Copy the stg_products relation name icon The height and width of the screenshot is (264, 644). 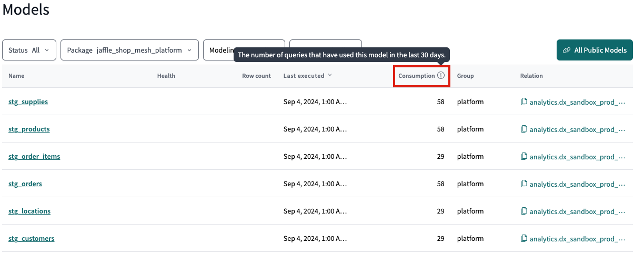(x=524, y=129)
